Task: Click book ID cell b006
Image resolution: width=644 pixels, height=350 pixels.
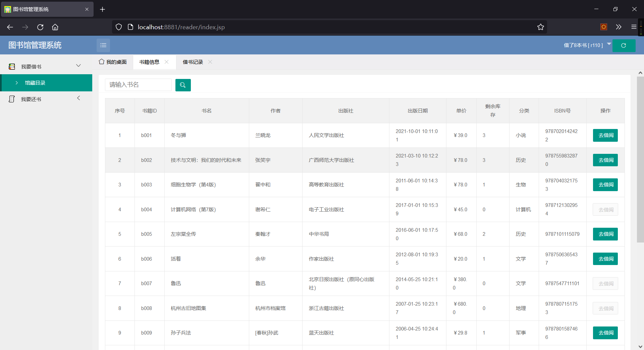Action: [147, 259]
